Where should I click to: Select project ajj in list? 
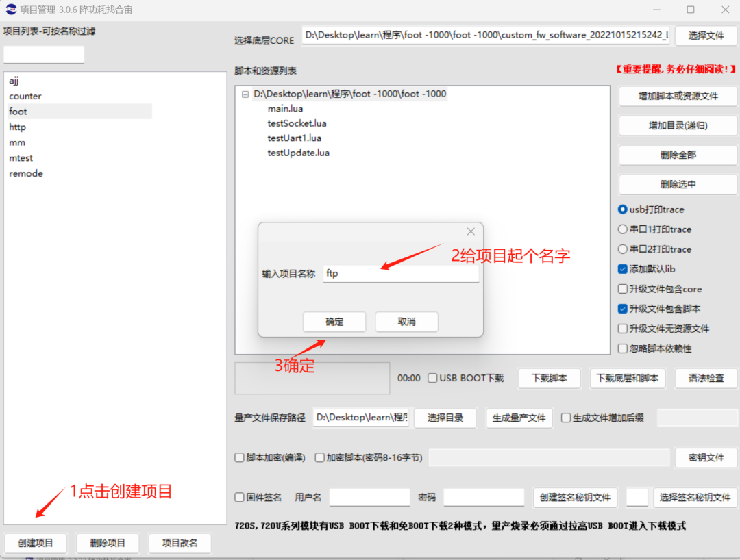point(14,81)
